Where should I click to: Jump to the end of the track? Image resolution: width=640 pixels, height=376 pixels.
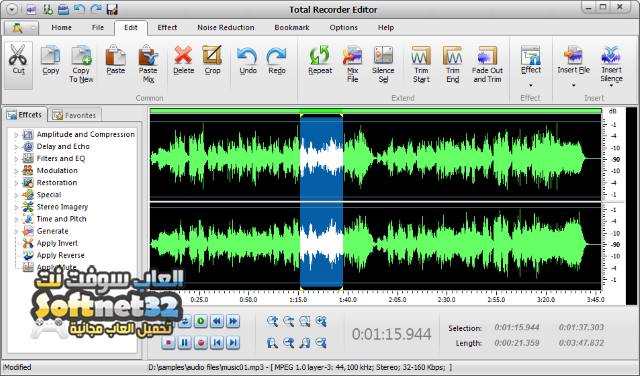click(233, 342)
